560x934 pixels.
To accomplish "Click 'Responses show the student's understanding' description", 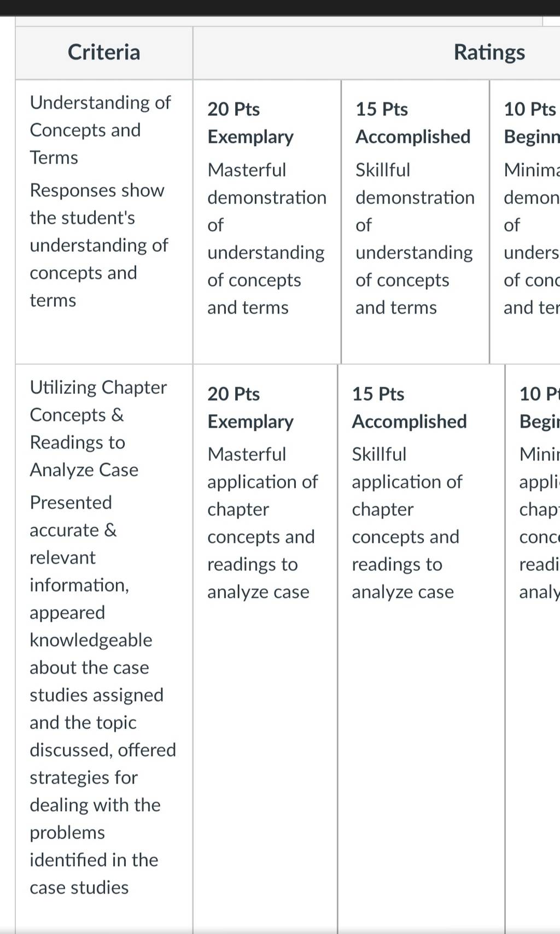I will click(x=99, y=245).
